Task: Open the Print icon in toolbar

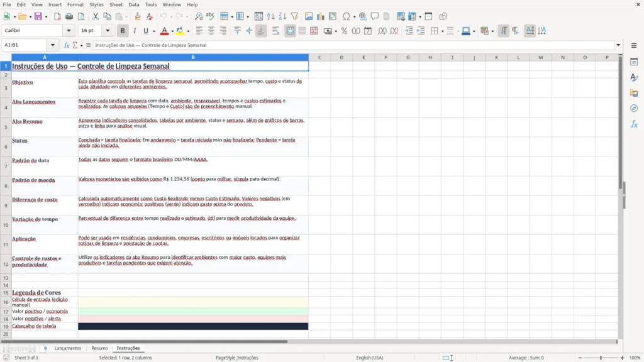Action: tap(69, 16)
